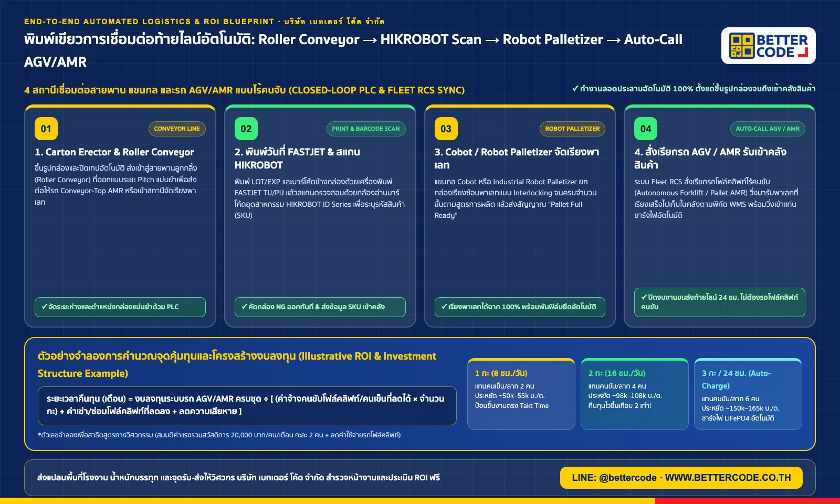Click heading "1. Carton Erector & Roller Conveyor"
Screen dimensions: 840x504
coord(114,152)
